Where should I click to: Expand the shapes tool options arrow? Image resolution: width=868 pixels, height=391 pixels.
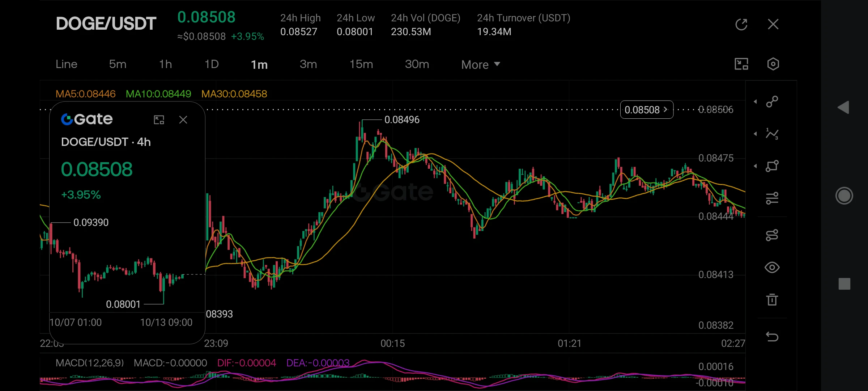point(755,166)
